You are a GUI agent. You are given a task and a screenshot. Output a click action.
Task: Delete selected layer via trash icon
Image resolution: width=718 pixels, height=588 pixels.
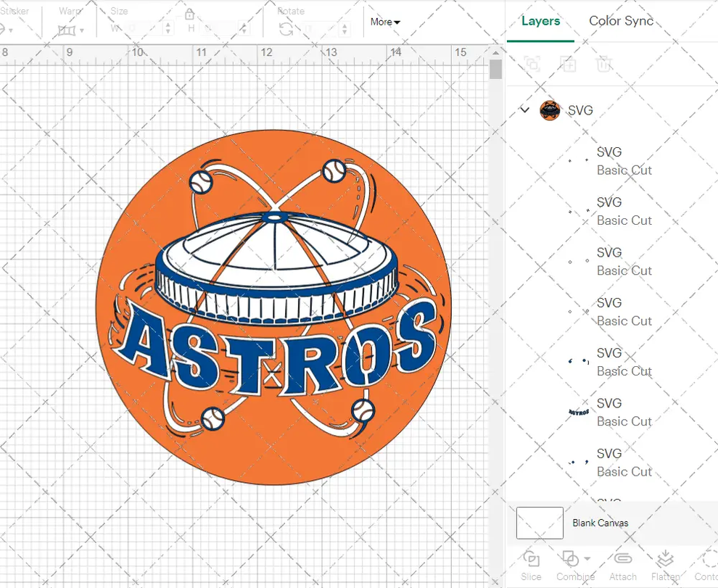tap(604, 64)
